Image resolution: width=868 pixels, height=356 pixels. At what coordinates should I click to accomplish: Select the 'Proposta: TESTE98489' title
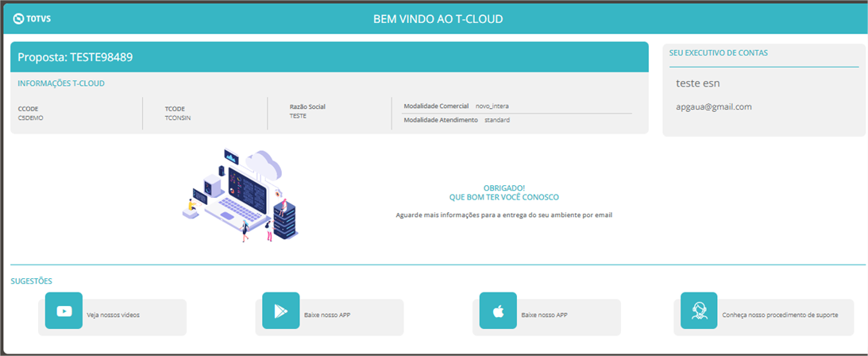pyautogui.click(x=75, y=57)
